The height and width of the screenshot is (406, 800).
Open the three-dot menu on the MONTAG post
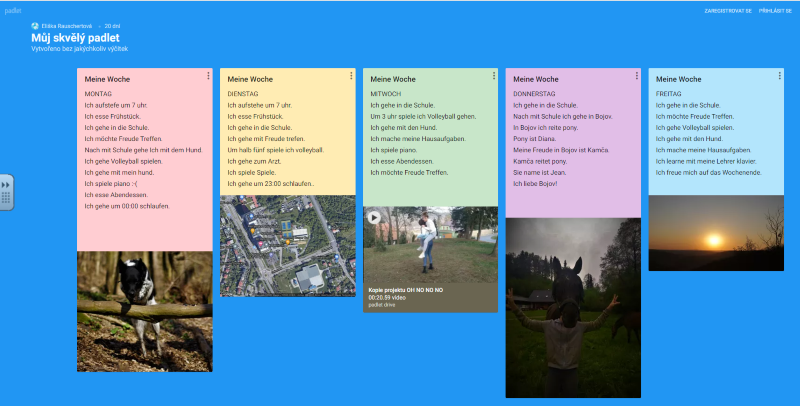pyautogui.click(x=208, y=76)
